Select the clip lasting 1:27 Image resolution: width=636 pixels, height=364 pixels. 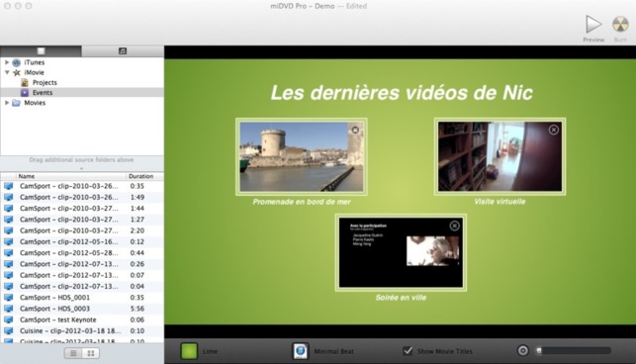click(x=82, y=220)
